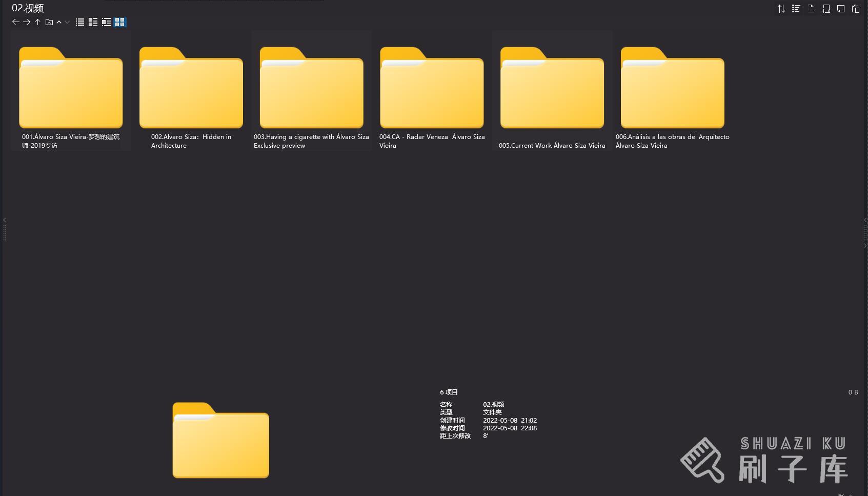Click the downward chevron in toolbar
868x496 pixels.
point(67,22)
